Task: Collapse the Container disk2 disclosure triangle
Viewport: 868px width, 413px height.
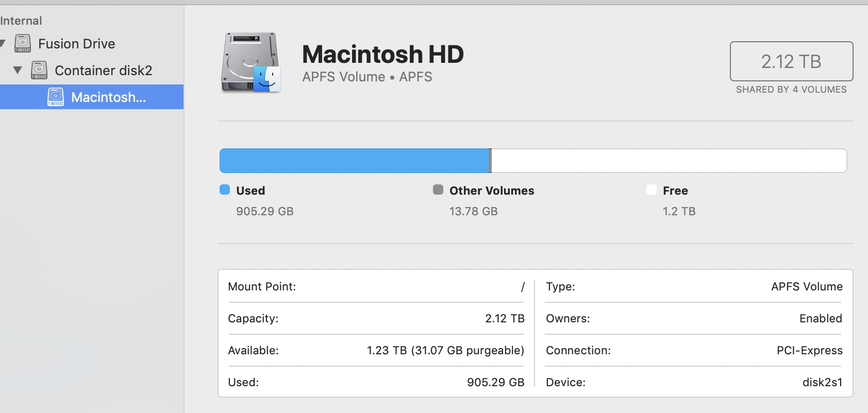Action: point(18,70)
